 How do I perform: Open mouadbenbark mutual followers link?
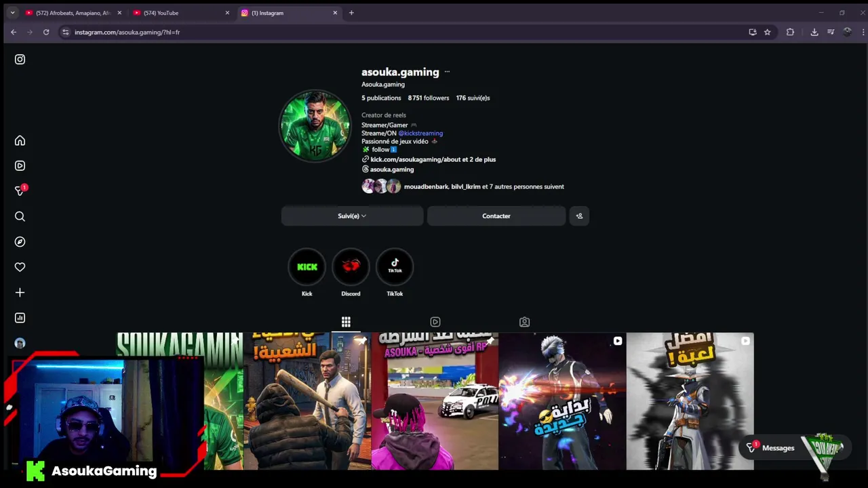pyautogui.click(x=426, y=186)
